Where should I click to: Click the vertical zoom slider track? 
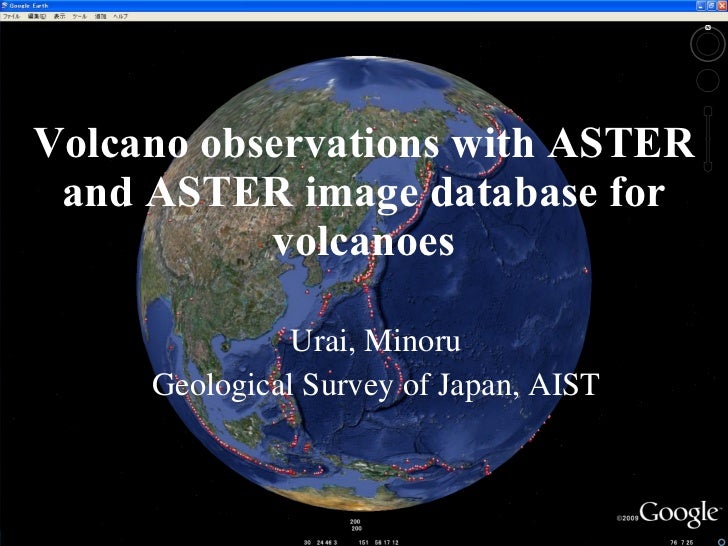point(708,139)
